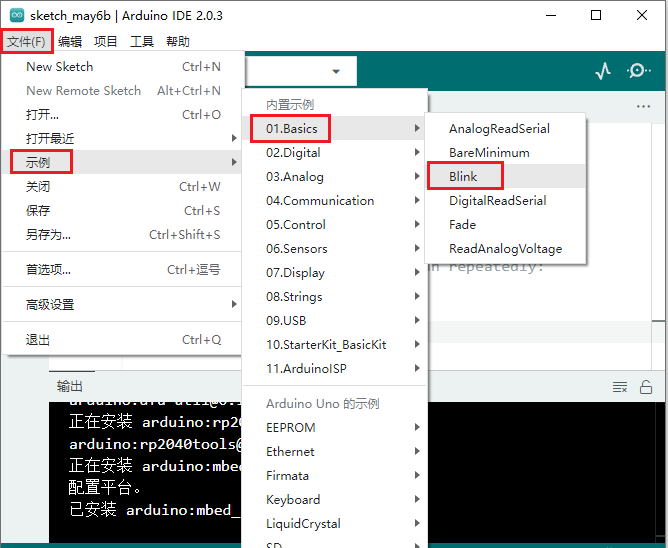Expand the 05.Control examples
The height and width of the screenshot is (548, 668).
coord(334,225)
